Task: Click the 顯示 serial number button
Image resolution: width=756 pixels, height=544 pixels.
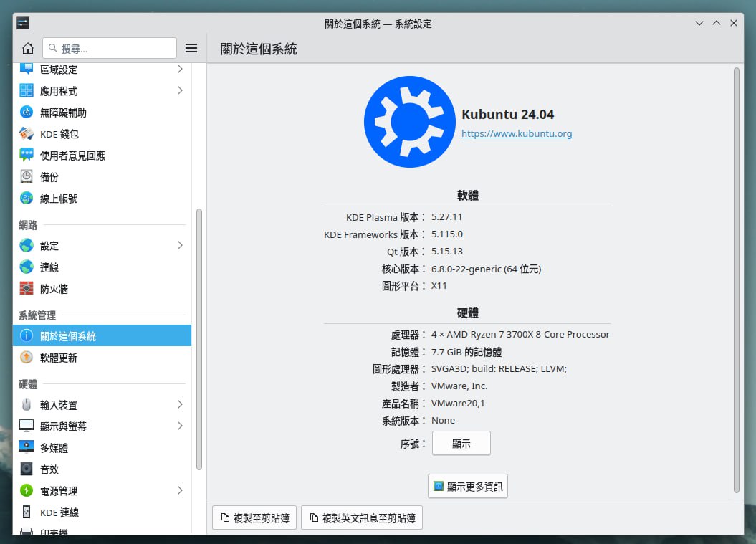Action: click(x=461, y=444)
